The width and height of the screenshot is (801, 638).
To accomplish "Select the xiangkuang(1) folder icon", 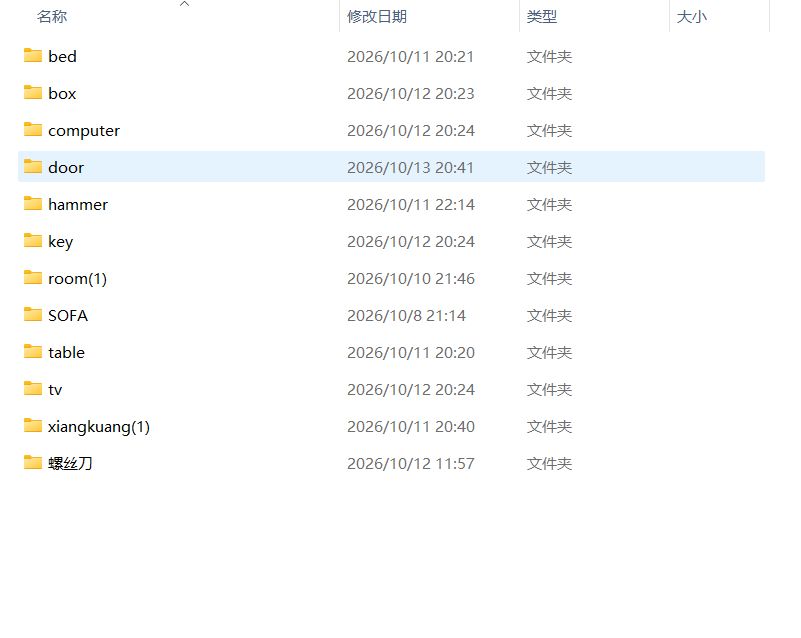I will (x=33, y=426).
